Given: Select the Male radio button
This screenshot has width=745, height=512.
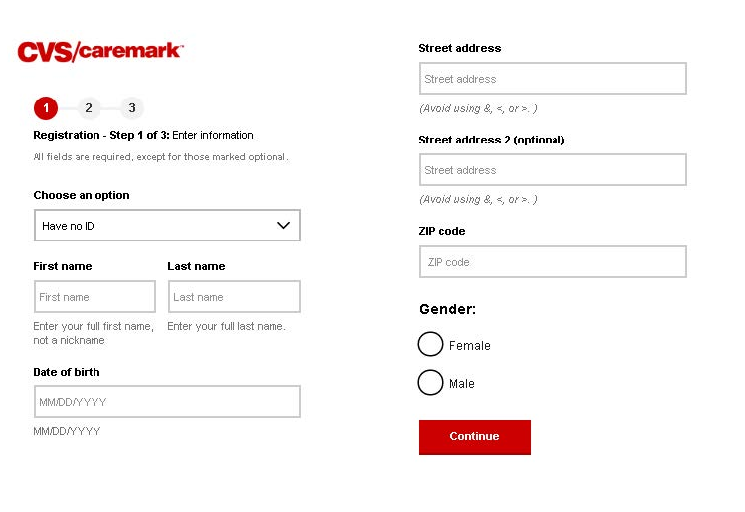Looking at the screenshot, I should (x=430, y=383).
